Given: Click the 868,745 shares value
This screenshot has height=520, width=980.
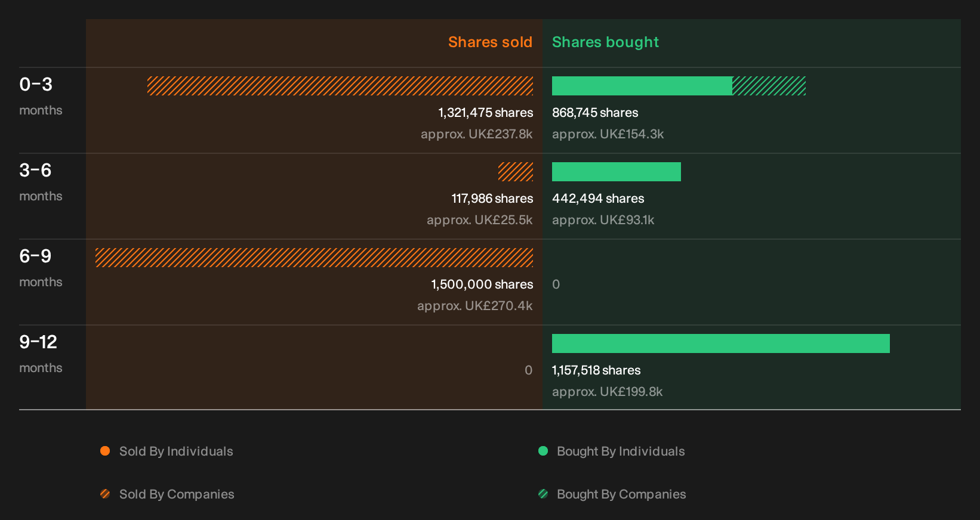Looking at the screenshot, I should click(x=595, y=113).
